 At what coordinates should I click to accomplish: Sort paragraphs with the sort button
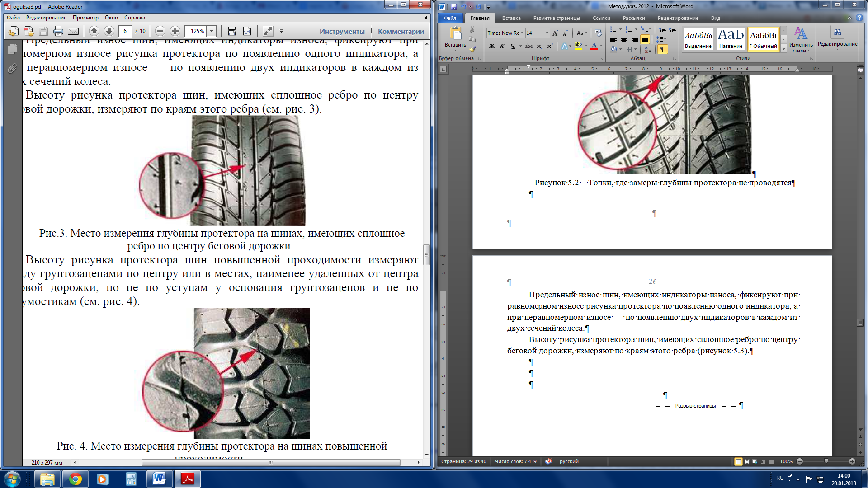648,49
